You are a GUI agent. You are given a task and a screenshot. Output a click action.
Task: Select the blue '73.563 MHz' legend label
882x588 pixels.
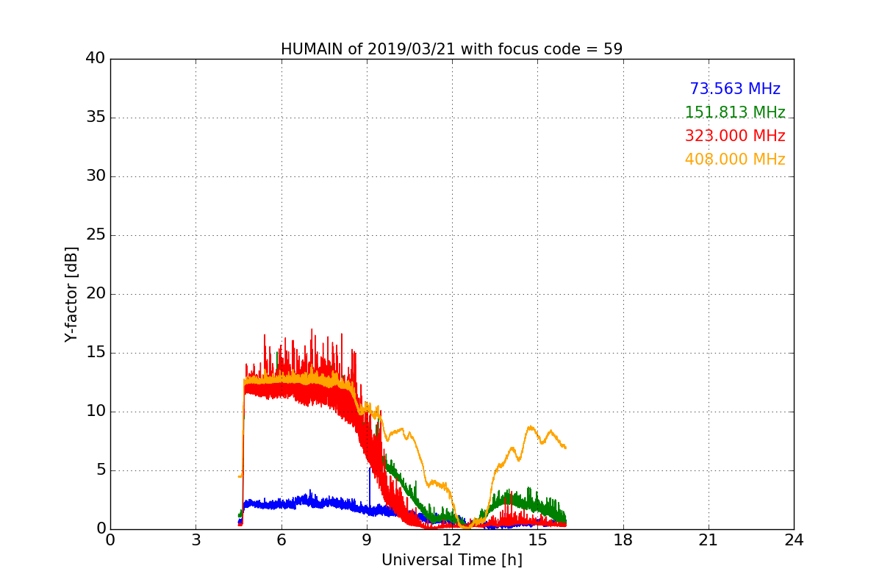click(735, 89)
